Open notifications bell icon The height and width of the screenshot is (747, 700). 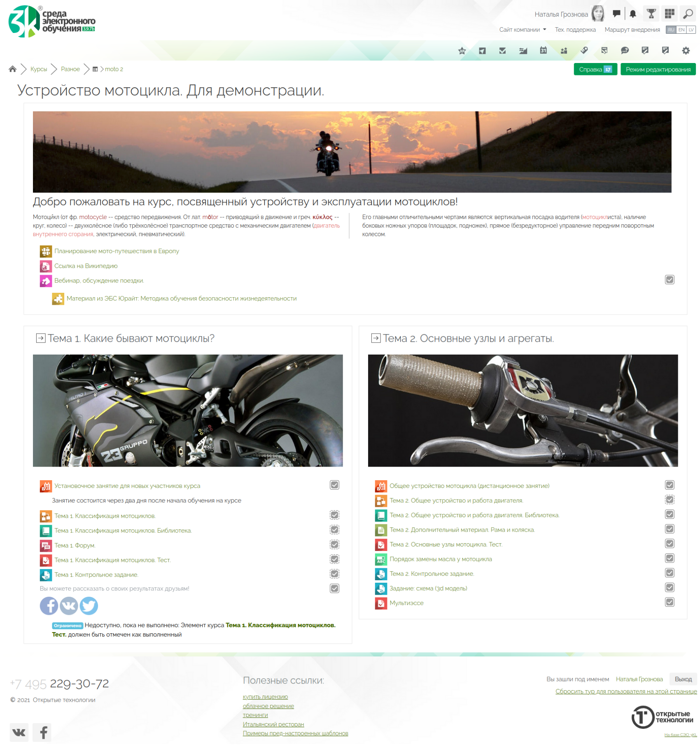point(633,14)
